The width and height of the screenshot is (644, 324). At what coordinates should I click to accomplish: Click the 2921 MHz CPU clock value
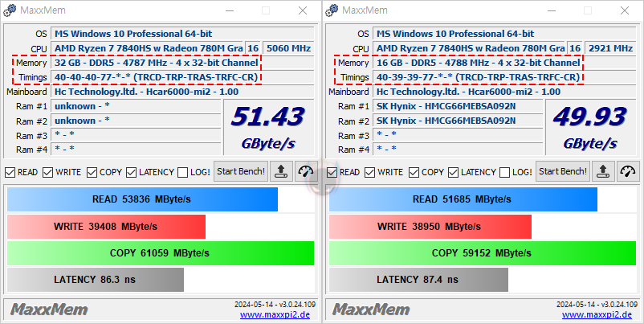click(611, 48)
